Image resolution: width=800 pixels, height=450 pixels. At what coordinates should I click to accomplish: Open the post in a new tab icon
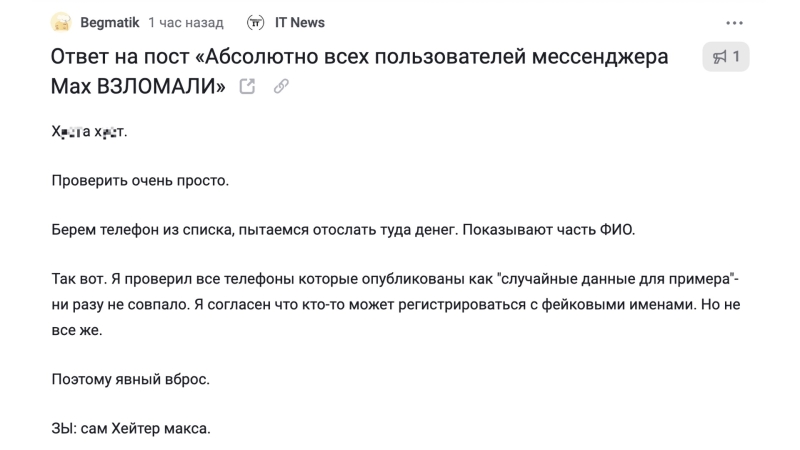(x=248, y=87)
